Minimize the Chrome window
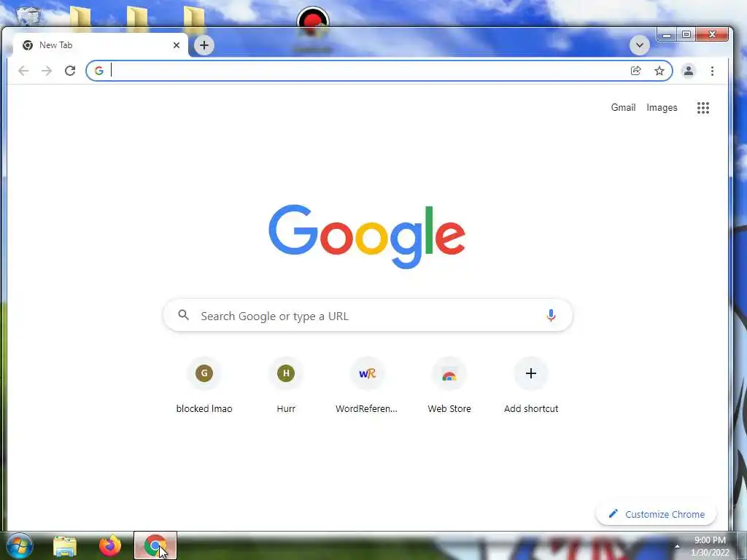The width and height of the screenshot is (747, 560). coord(667,35)
